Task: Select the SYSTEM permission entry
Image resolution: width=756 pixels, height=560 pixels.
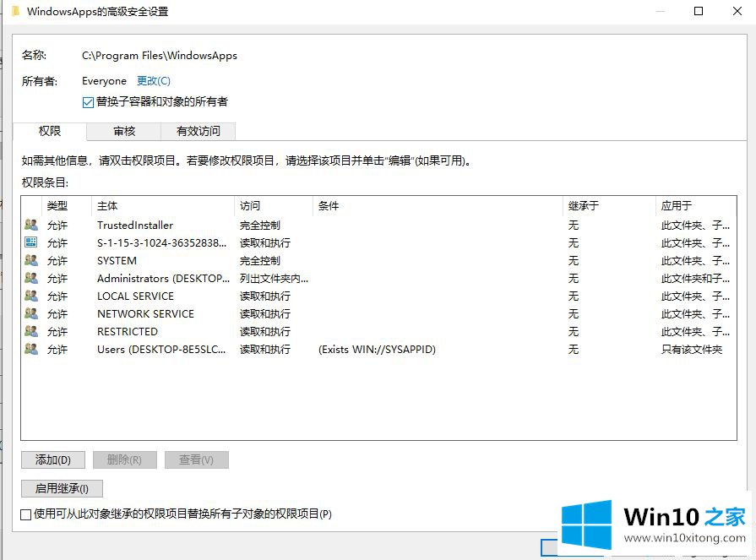Action: (378, 261)
